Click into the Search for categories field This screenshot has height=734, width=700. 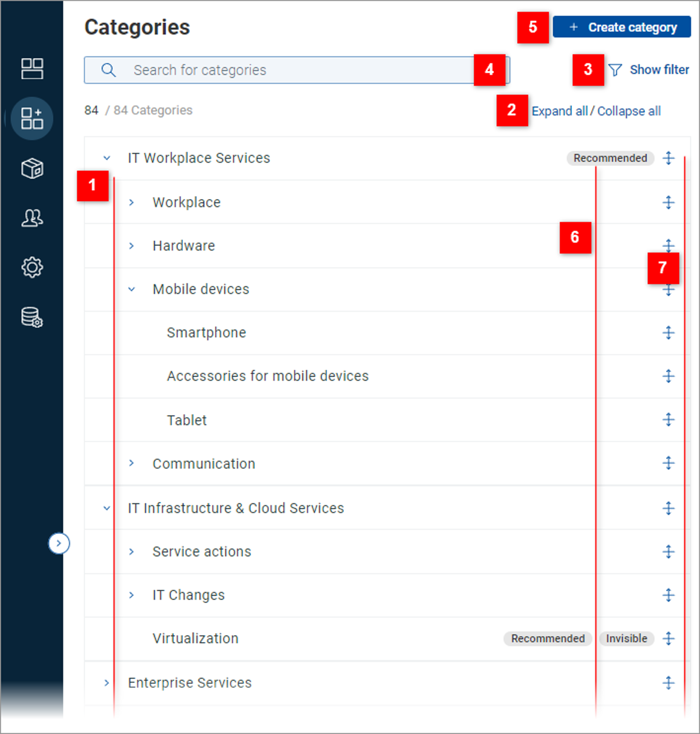261,70
